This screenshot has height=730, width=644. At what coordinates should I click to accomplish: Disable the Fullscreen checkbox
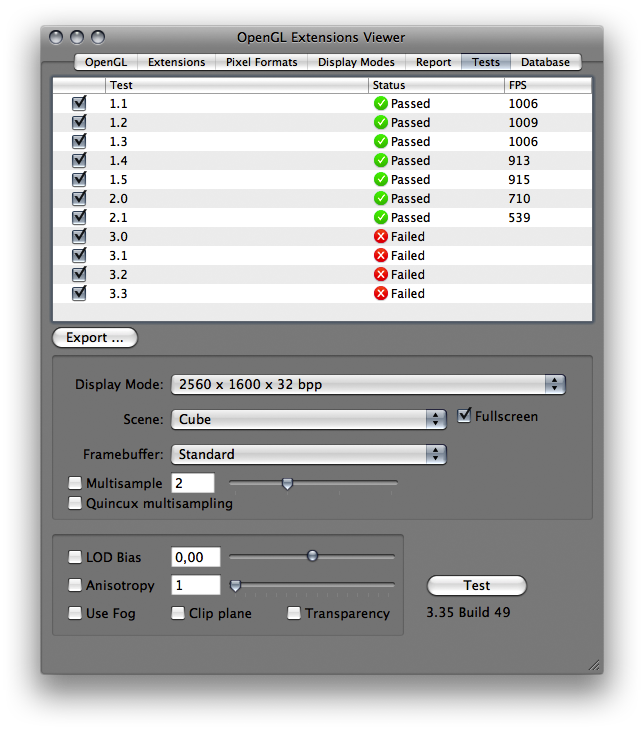pos(464,416)
